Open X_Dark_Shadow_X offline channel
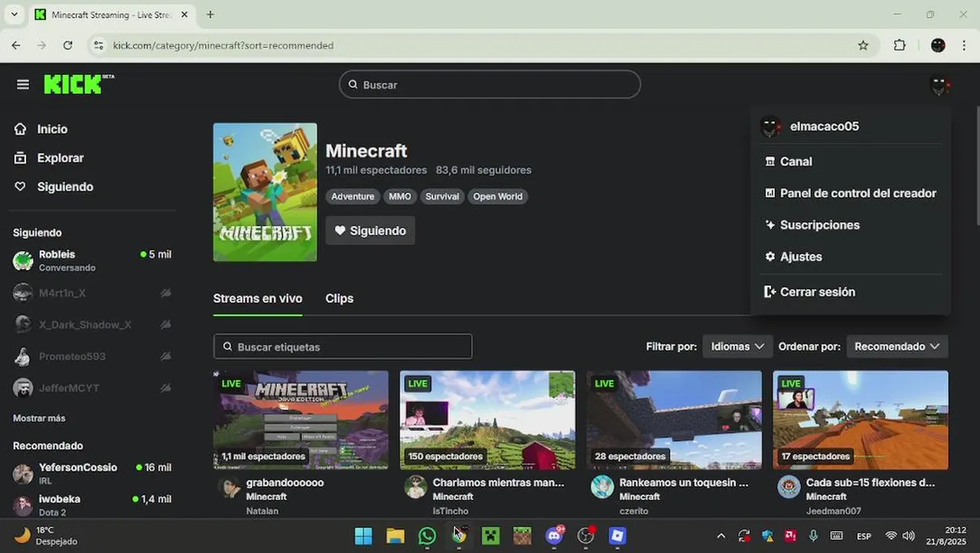 92,325
